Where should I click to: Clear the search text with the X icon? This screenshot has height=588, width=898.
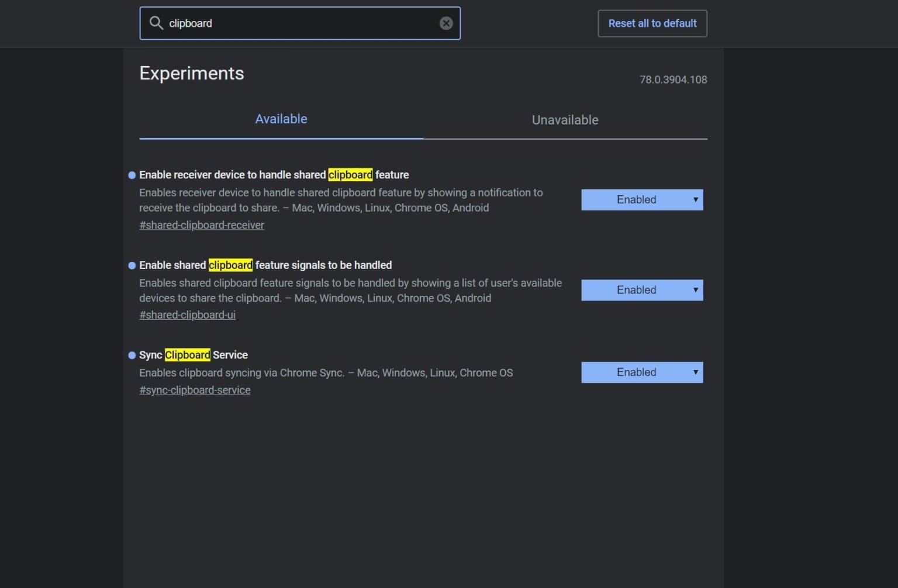445,23
